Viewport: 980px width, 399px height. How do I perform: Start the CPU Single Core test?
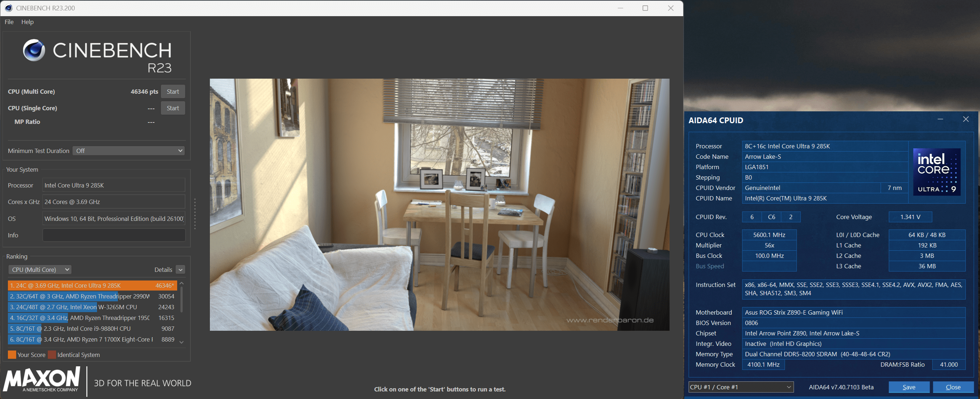click(173, 108)
